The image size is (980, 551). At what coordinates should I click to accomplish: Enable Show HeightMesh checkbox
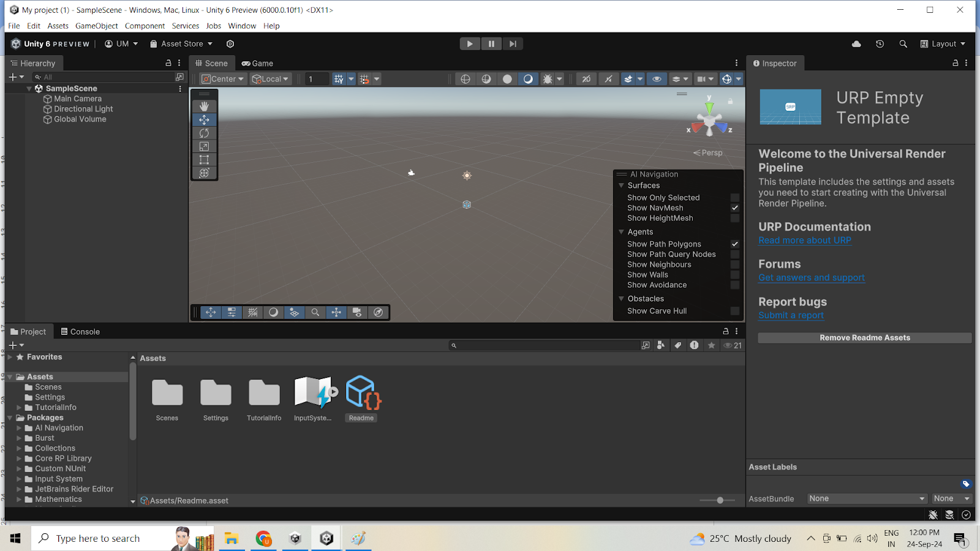tap(735, 218)
